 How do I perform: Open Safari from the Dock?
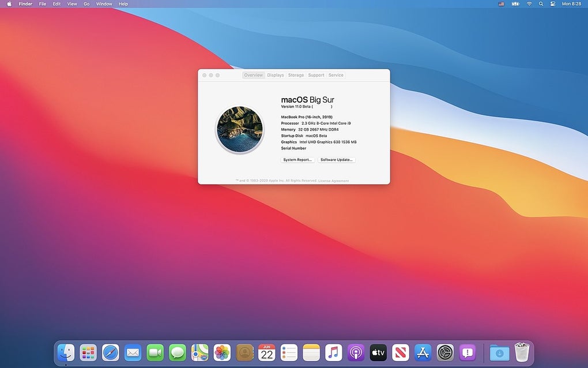[111, 352]
